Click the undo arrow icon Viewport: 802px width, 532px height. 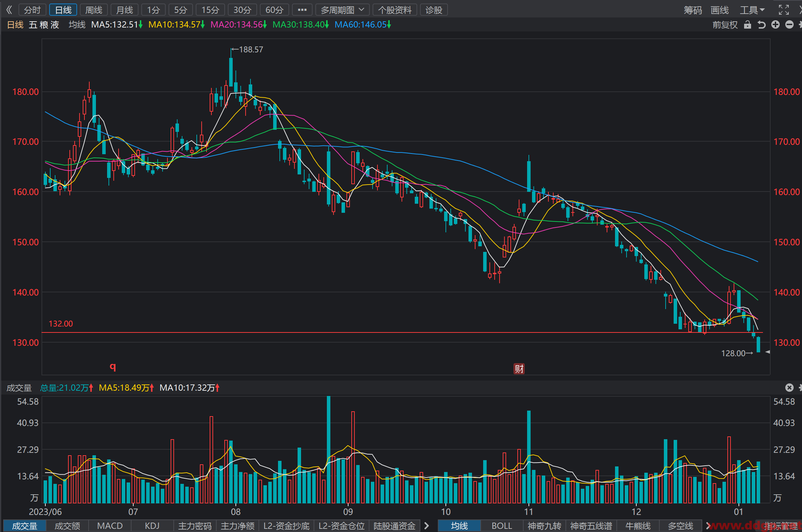[761, 25]
